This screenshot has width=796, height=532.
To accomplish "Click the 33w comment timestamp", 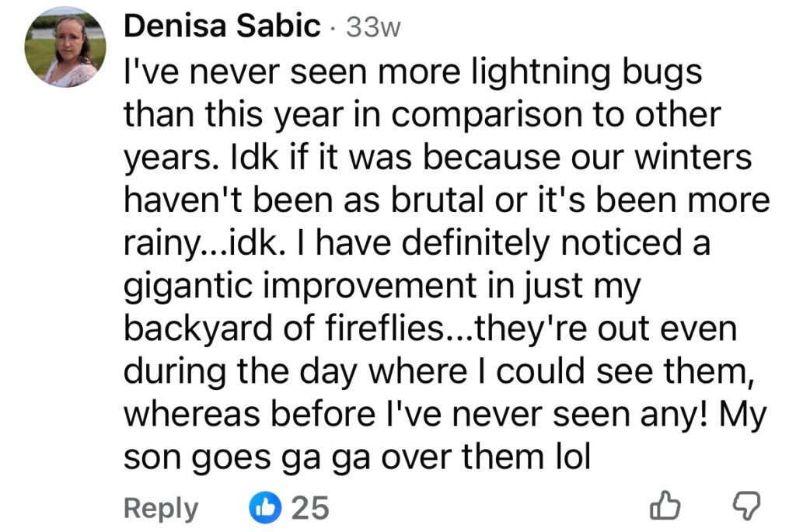I will tap(372, 29).
